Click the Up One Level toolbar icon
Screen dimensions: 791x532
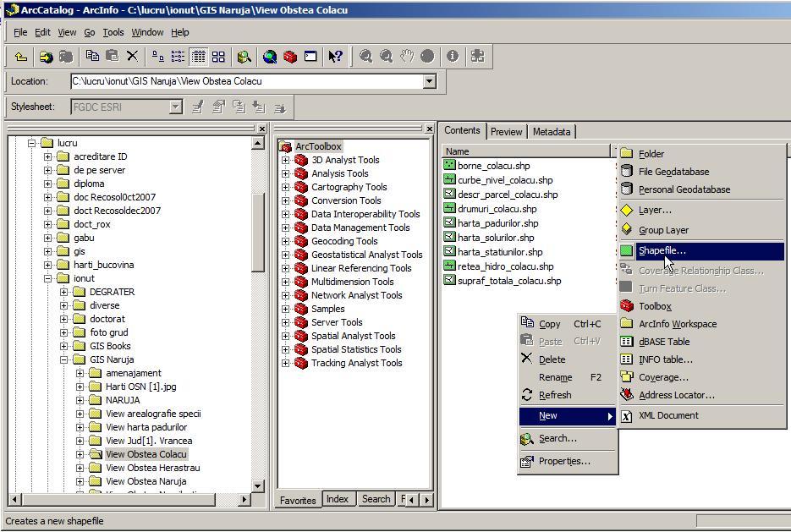click(20, 57)
